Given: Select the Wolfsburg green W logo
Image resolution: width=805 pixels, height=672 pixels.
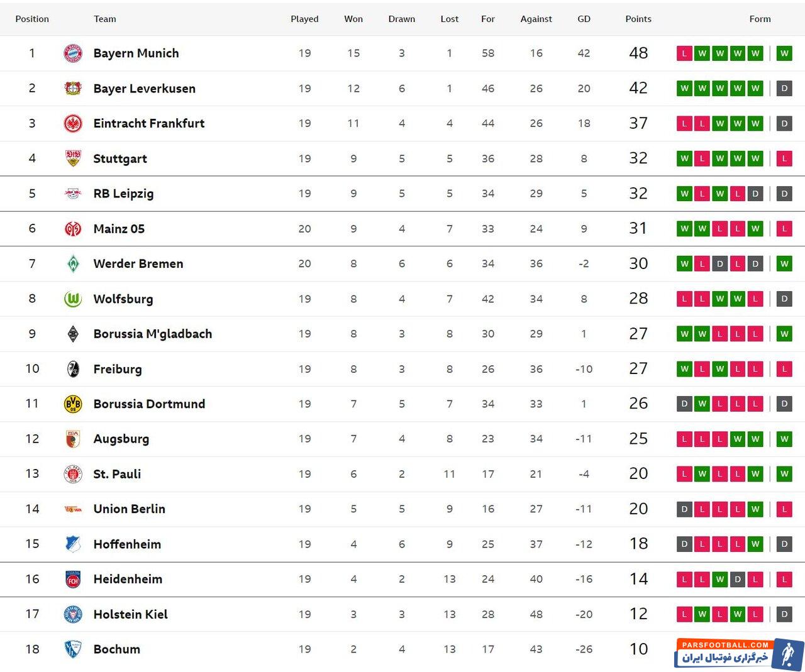Looking at the screenshot, I should point(73,299).
